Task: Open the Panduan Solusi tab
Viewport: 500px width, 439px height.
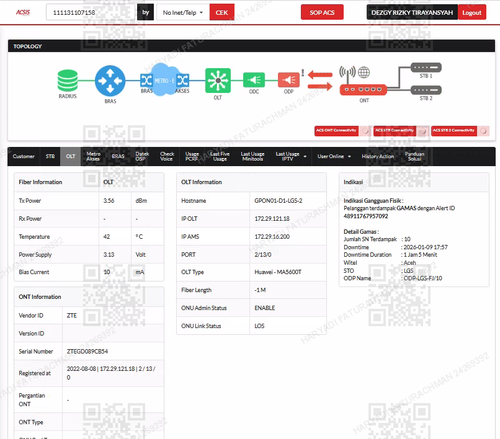Action: pyautogui.click(x=415, y=156)
